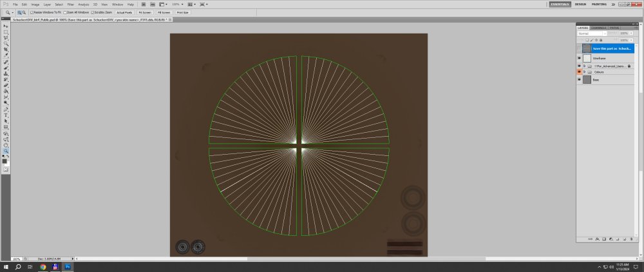The width and height of the screenshot is (644, 272).
Task: Select the Zoom tool in toolbox
Action: pos(6,150)
